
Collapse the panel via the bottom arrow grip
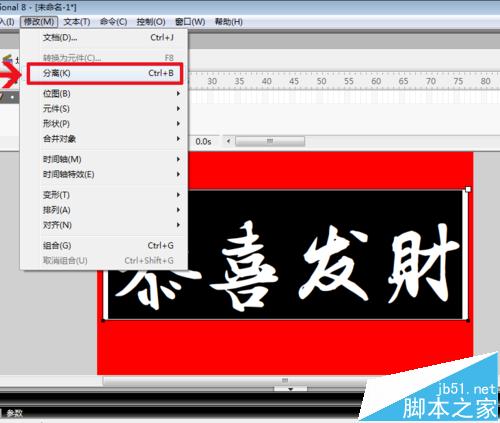[x=290, y=389]
